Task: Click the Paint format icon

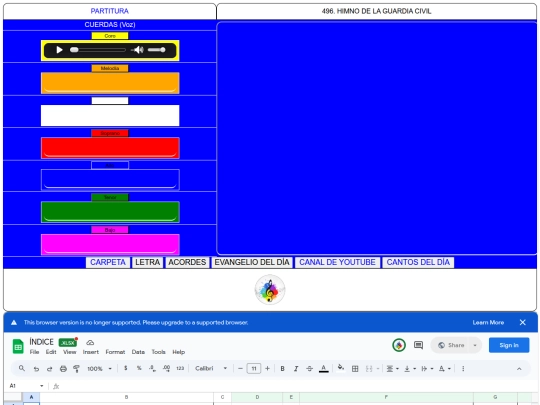Action: pos(76,368)
